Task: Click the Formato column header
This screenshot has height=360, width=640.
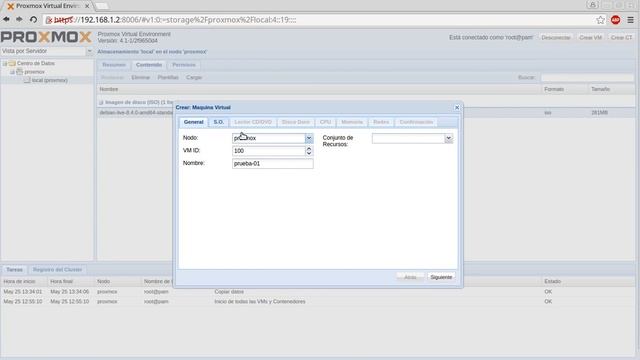Action: (x=565, y=89)
